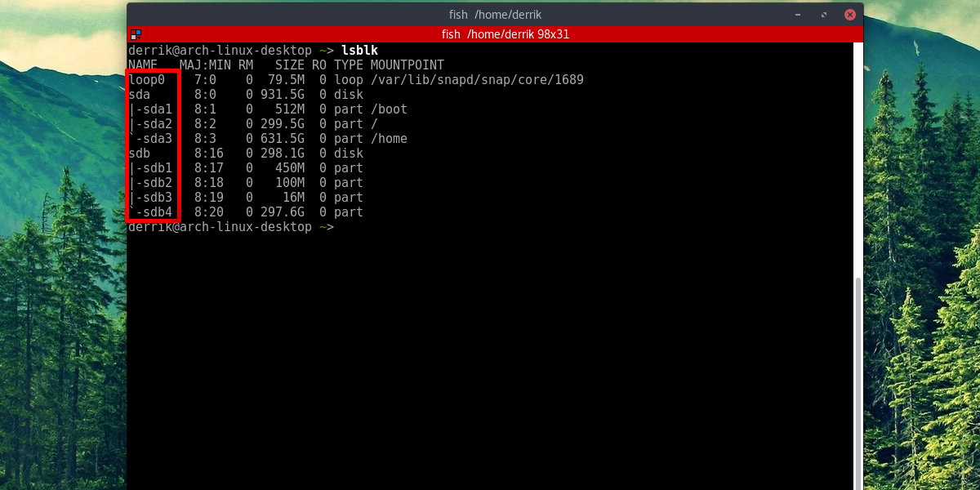Click the '631.5G' size value
This screenshot has width=980, height=490.
(x=283, y=139)
